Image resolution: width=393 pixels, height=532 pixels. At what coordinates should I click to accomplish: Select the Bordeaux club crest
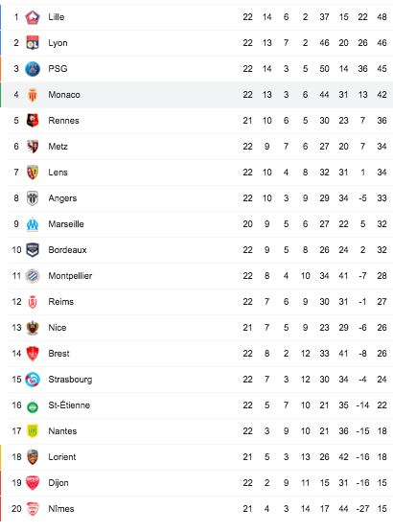[33, 250]
